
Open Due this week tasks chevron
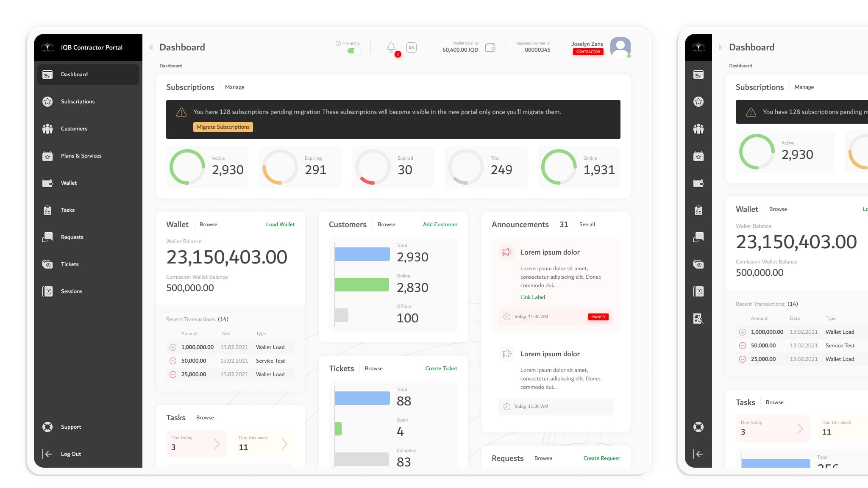[285, 444]
